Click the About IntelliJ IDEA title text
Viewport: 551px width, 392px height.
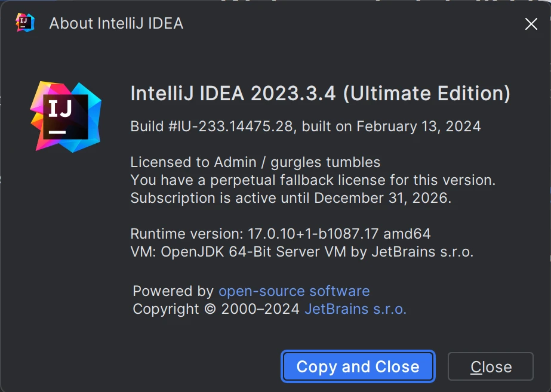pyautogui.click(x=116, y=24)
